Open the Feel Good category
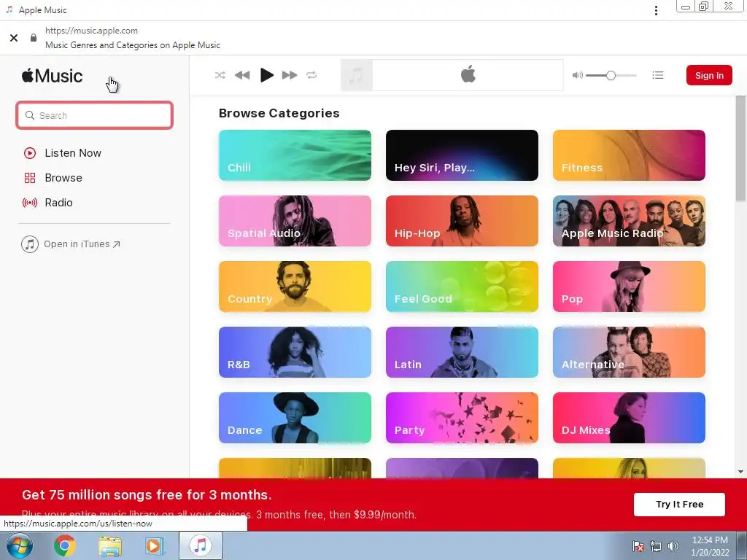747x560 pixels. tap(462, 287)
